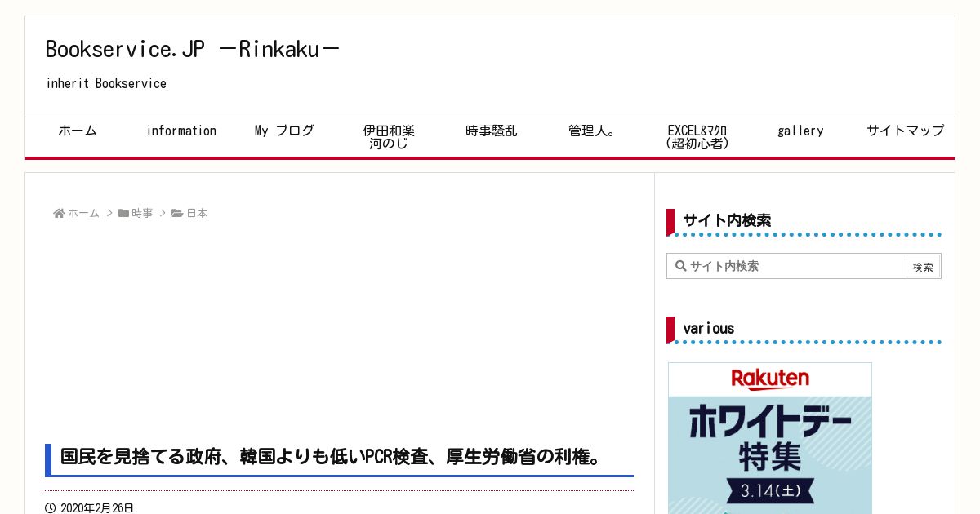The height and width of the screenshot is (514, 980).
Task: Select the ホーム menu item
Action: (78, 131)
